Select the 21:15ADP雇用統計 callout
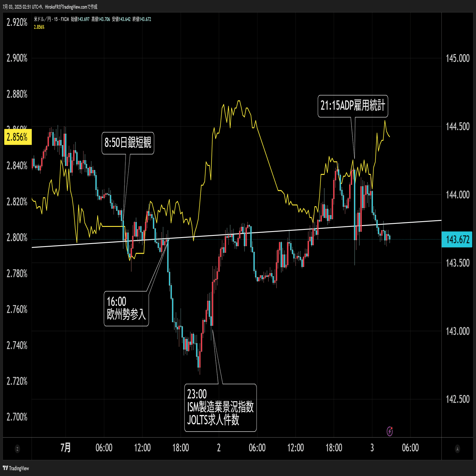Viewport: 476px width, 476px height. [x=353, y=106]
